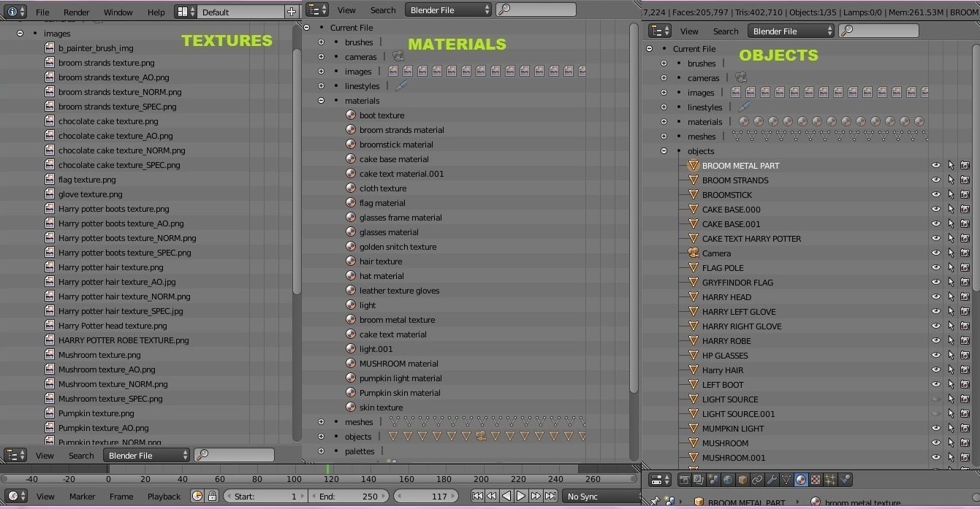Toggle the timeline lock time cursor icon

212,496
